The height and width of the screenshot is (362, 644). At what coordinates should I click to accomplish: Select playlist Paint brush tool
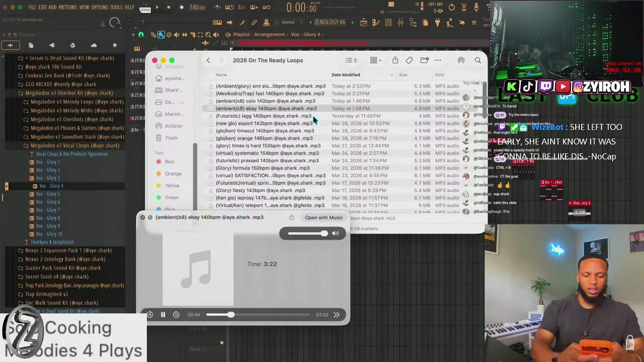point(161,35)
